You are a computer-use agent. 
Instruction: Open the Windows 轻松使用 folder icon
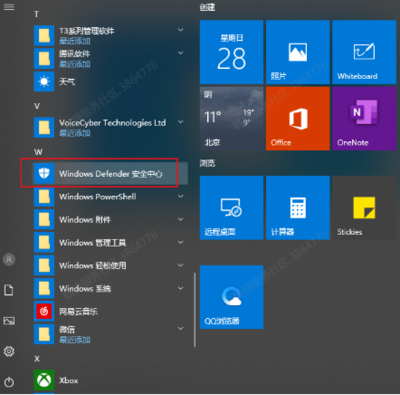[44, 265]
